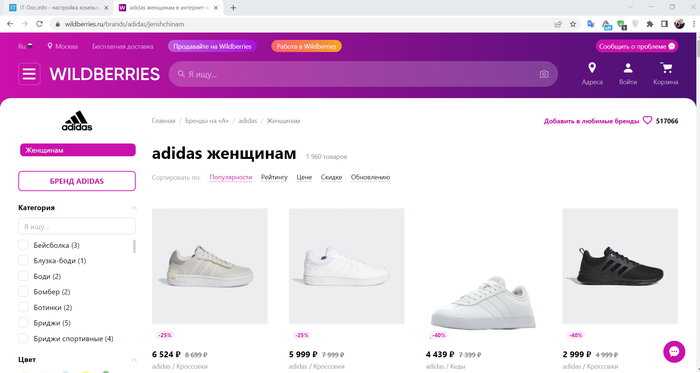This screenshot has height=373, width=700.
Task: Reload the page in browser
Action: click(x=39, y=24)
